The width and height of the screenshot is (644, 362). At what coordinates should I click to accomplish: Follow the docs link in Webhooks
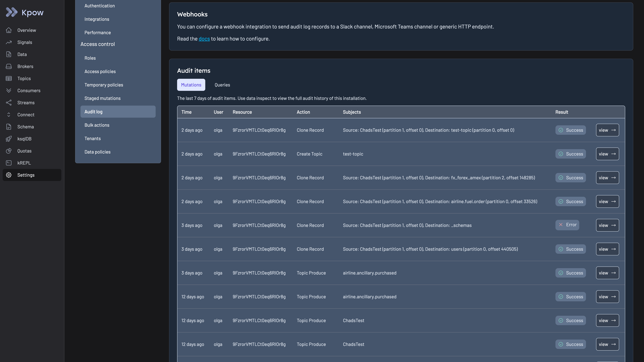(x=204, y=39)
